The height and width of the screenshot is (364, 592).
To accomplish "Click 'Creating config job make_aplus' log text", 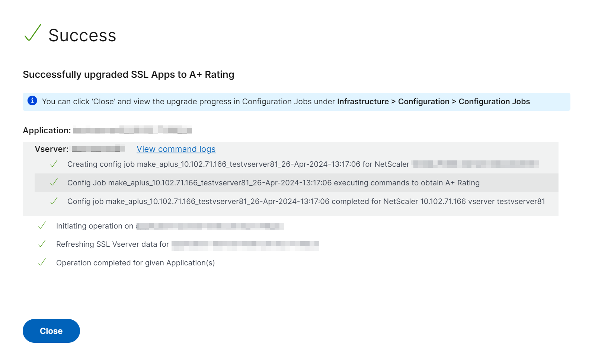I will (x=238, y=164).
